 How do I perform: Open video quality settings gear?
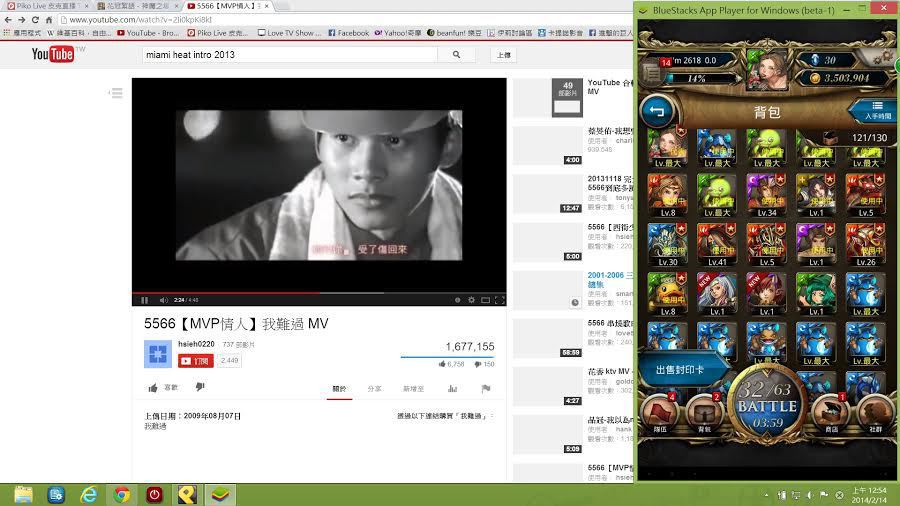coord(471,300)
